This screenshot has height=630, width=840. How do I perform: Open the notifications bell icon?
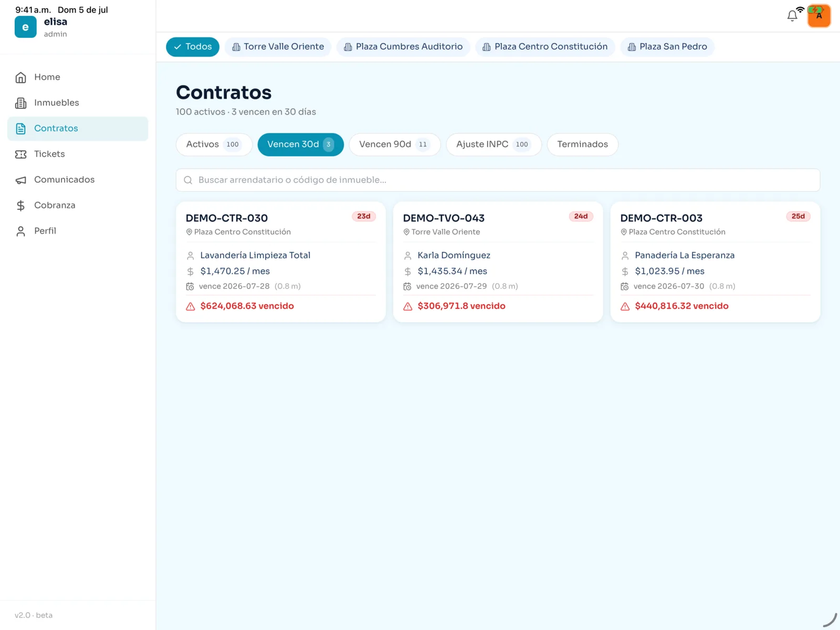(792, 16)
